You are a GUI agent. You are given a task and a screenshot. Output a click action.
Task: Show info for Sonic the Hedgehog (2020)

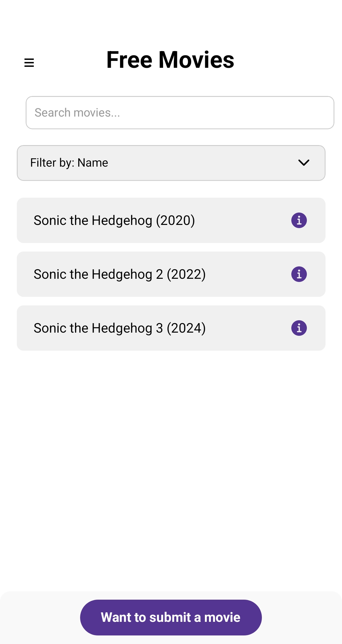[x=299, y=220]
